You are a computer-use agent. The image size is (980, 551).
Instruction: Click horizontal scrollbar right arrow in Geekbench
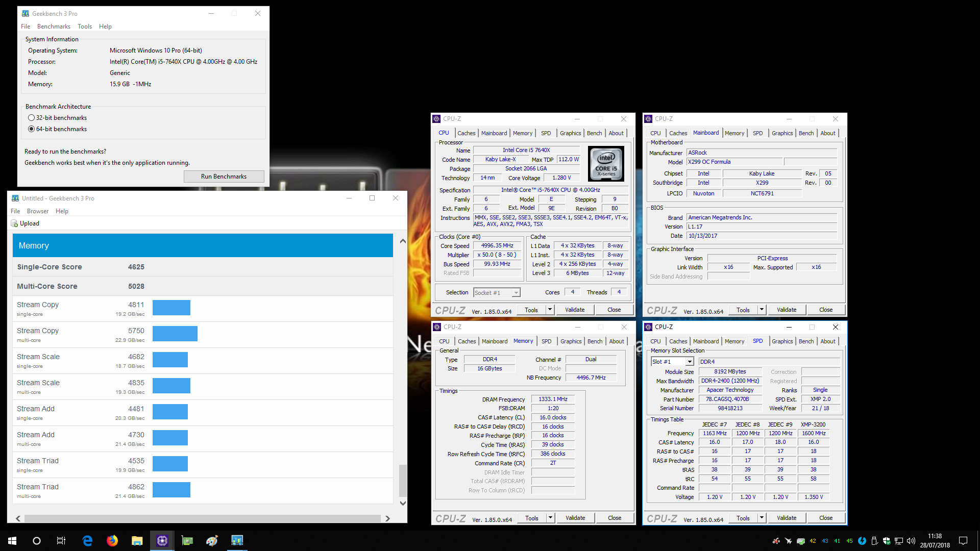pos(388,518)
